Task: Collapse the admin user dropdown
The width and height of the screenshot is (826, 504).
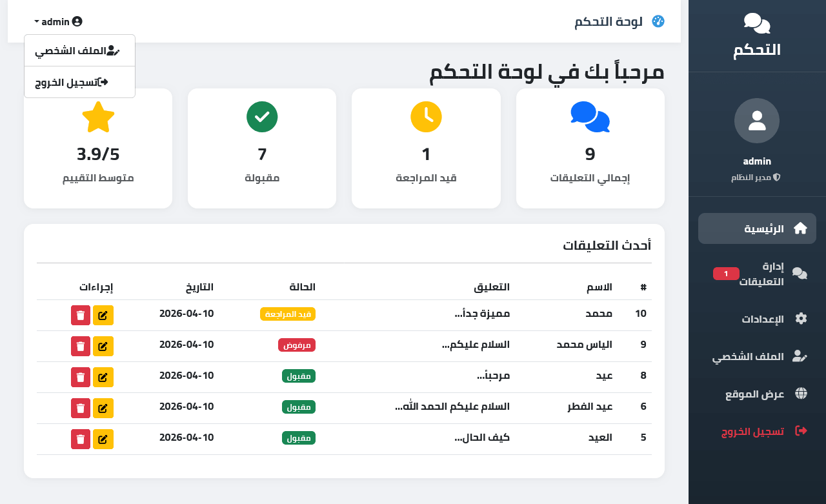Action: (x=59, y=21)
